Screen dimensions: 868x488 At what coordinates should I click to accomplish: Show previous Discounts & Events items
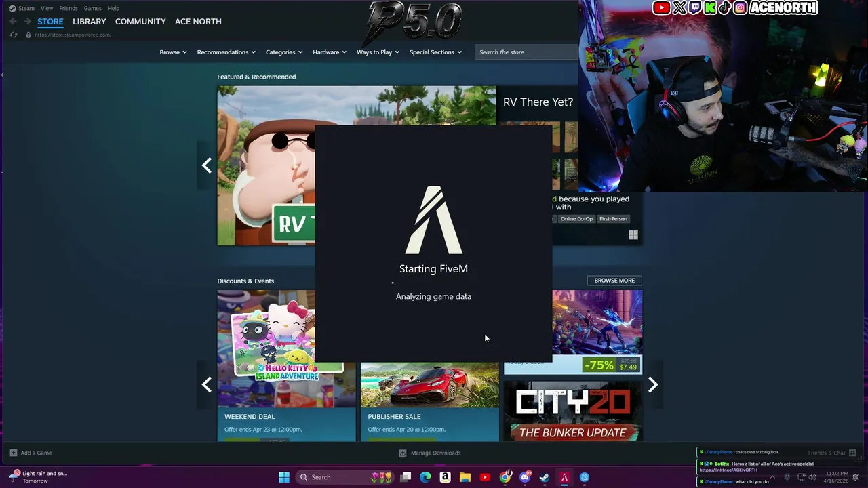pos(207,385)
